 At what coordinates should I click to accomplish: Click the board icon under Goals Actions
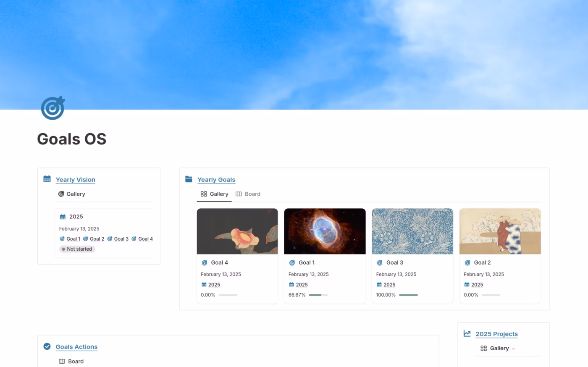[x=62, y=361]
